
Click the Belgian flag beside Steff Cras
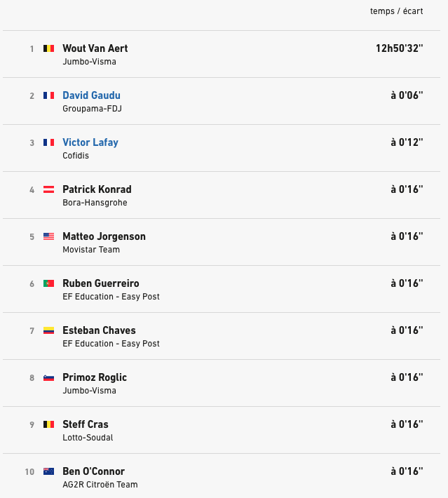(x=48, y=424)
